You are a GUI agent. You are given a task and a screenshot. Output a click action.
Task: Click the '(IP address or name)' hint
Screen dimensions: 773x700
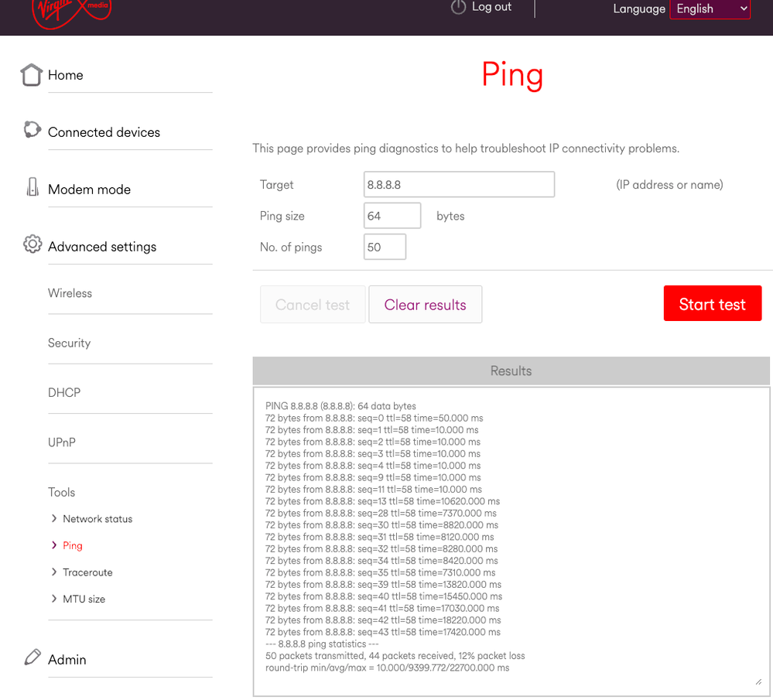(669, 184)
